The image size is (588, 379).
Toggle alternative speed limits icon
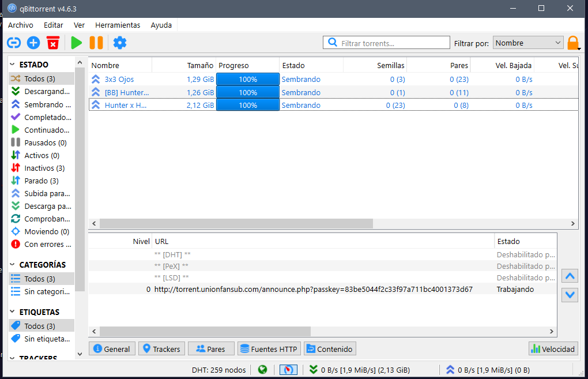click(x=288, y=370)
